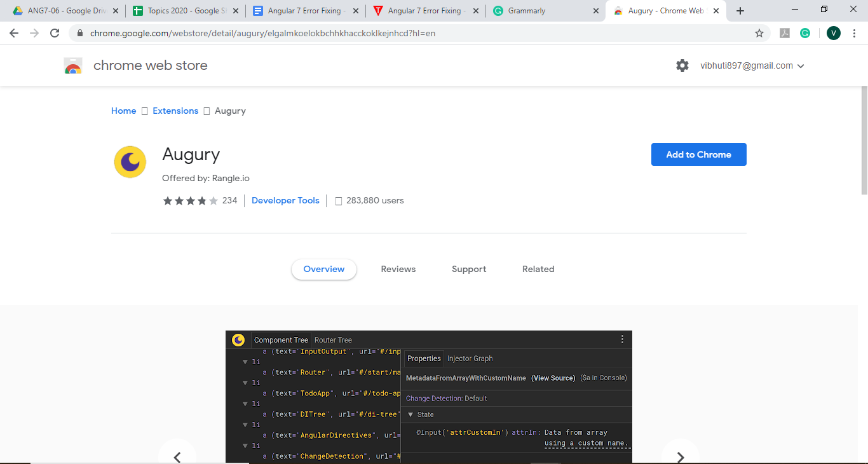Collapse the li node above the ChangeDetection link
The image size is (868, 464).
[245, 446]
